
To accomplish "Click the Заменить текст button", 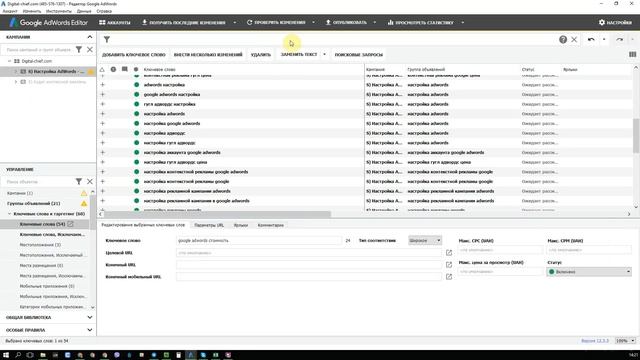I will (x=299, y=54).
